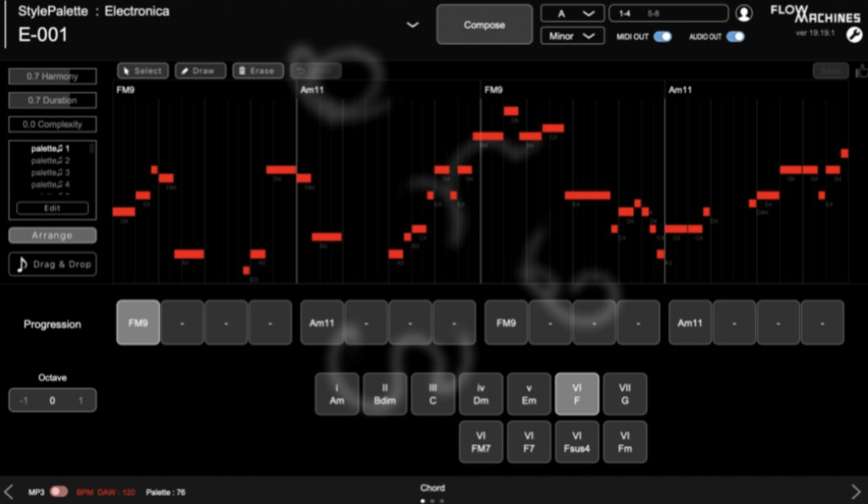Choose the VI FM7 chord variation
Viewport: 868px width, 504px height.
click(x=481, y=442)
